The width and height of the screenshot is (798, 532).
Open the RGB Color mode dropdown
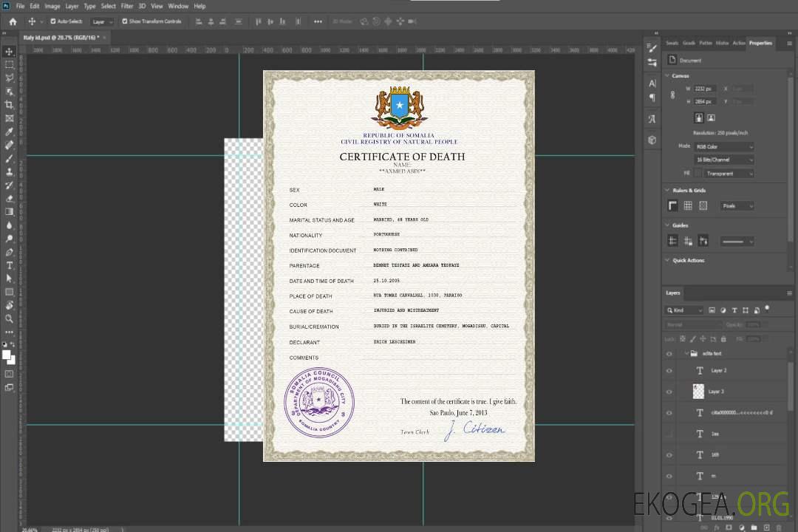724,146
